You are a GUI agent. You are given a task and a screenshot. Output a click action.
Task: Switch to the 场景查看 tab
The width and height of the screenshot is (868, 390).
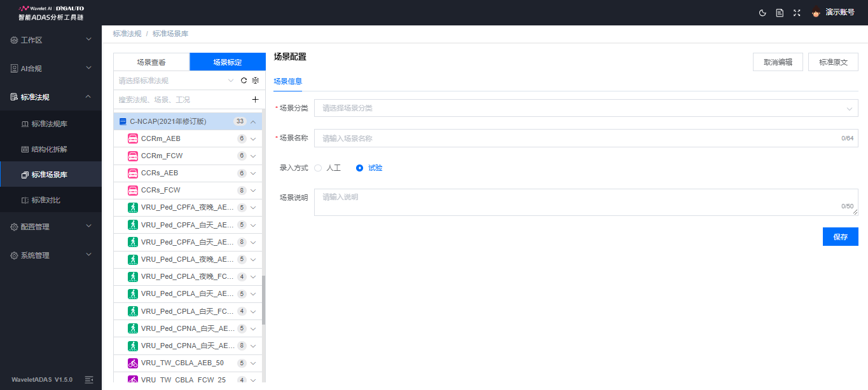tap(151, 62)
